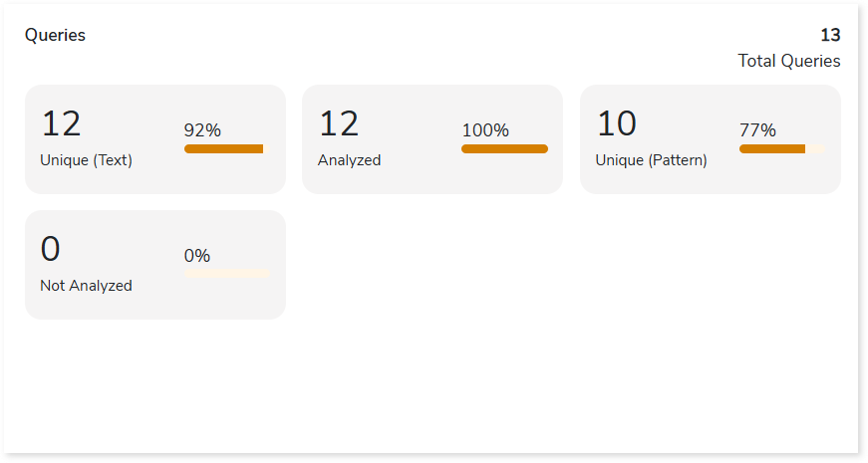Click the total count number 13
The height and width of the screenshot is (463, 868).
coord(830,36)
